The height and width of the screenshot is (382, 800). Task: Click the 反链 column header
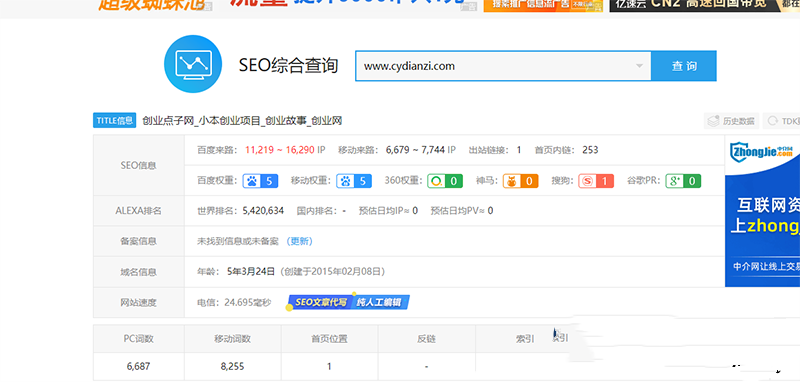427,339
